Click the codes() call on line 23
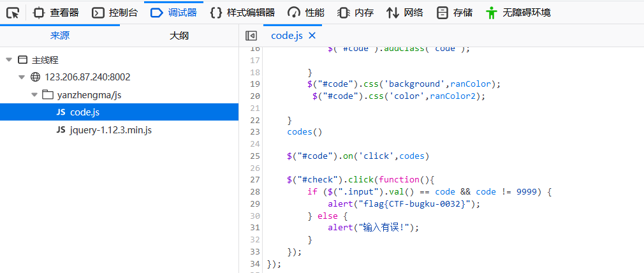Image resolution: width=644 pixels, height=273 pixels. pyautogui.click(x=304, y=132)
